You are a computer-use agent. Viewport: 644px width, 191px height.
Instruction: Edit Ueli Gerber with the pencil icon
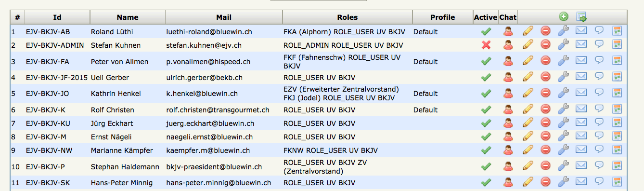tap(528, 77)
